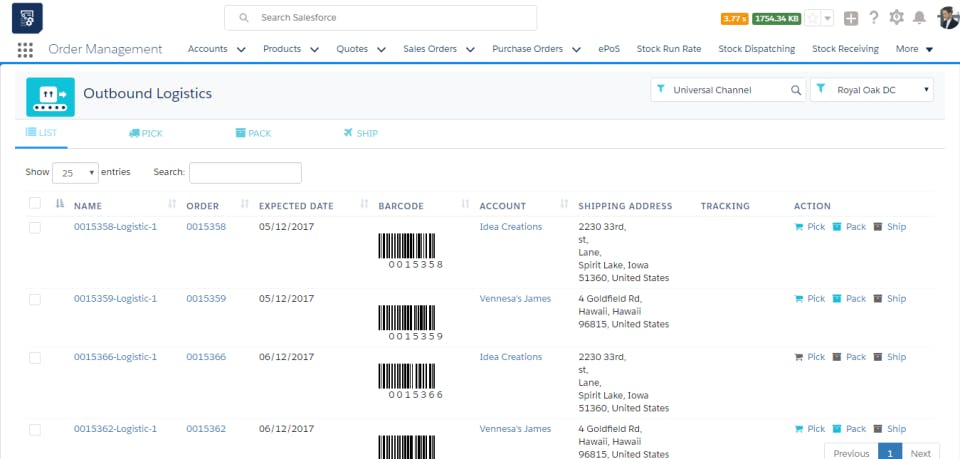Switch to the LIST tab

coord(41,133)
